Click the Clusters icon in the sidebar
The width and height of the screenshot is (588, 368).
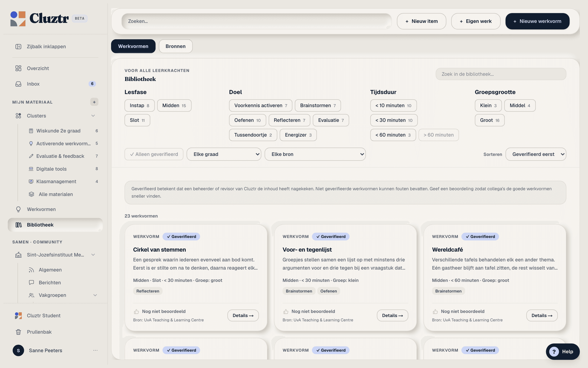click(x=18, y=116)
